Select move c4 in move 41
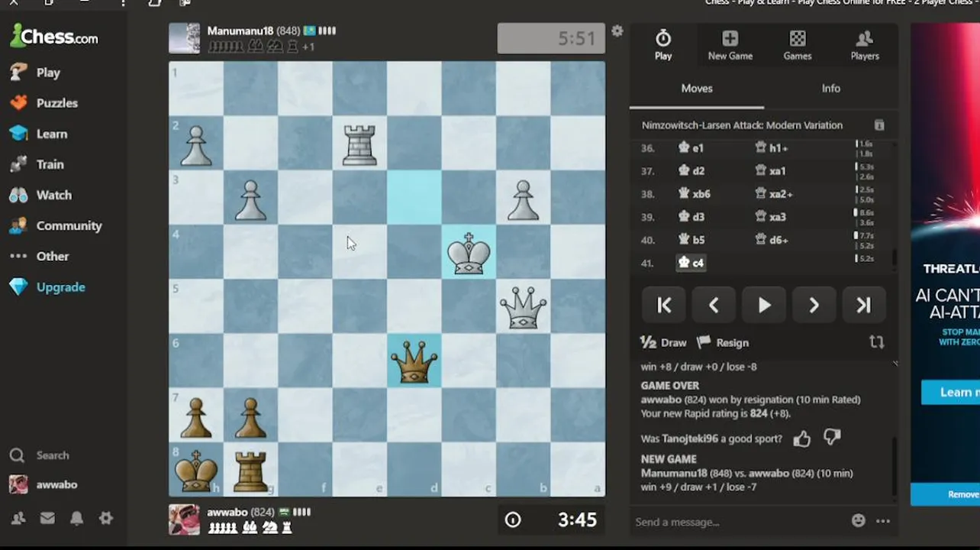The width and height of the screenshot is (980, 550). coord(691,263)
